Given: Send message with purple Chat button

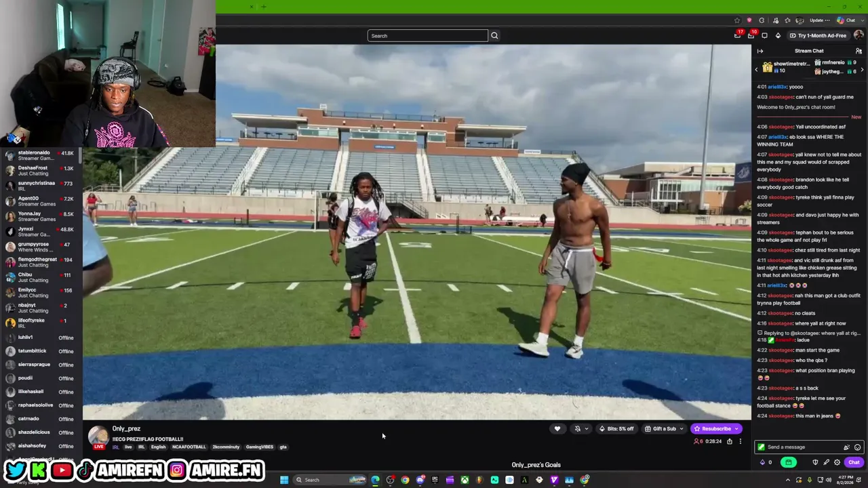Looking at the screenshot, I should [854, 462].
